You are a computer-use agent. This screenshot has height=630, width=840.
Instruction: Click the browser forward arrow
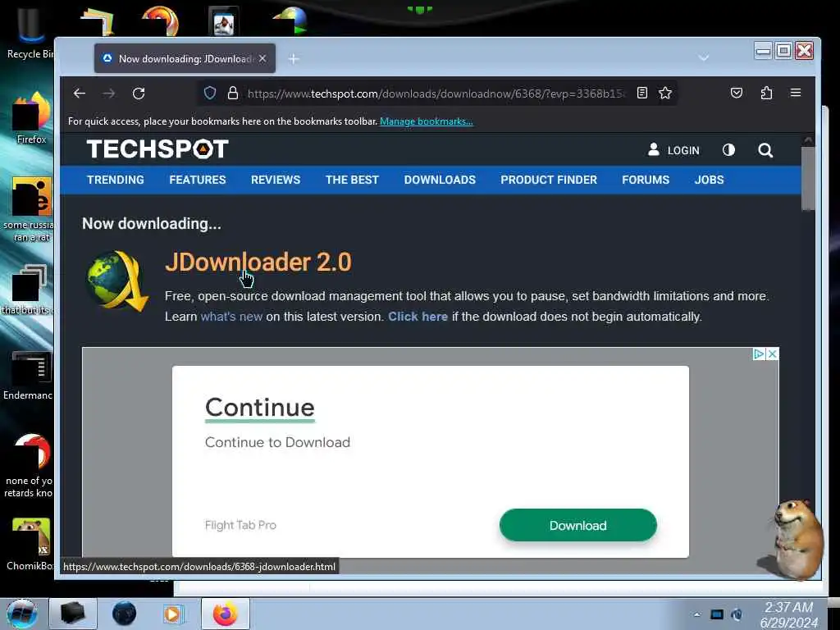(109, 94)
